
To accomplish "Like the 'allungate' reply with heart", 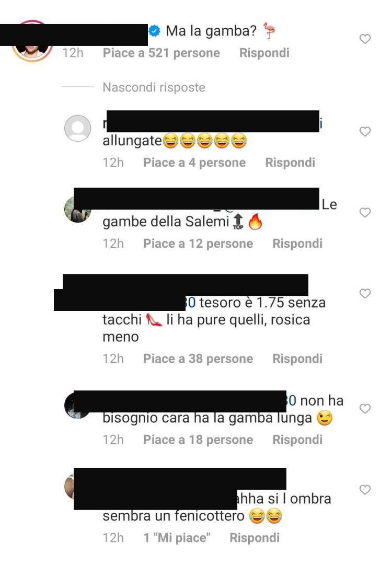I will click(x=365, y=132).
